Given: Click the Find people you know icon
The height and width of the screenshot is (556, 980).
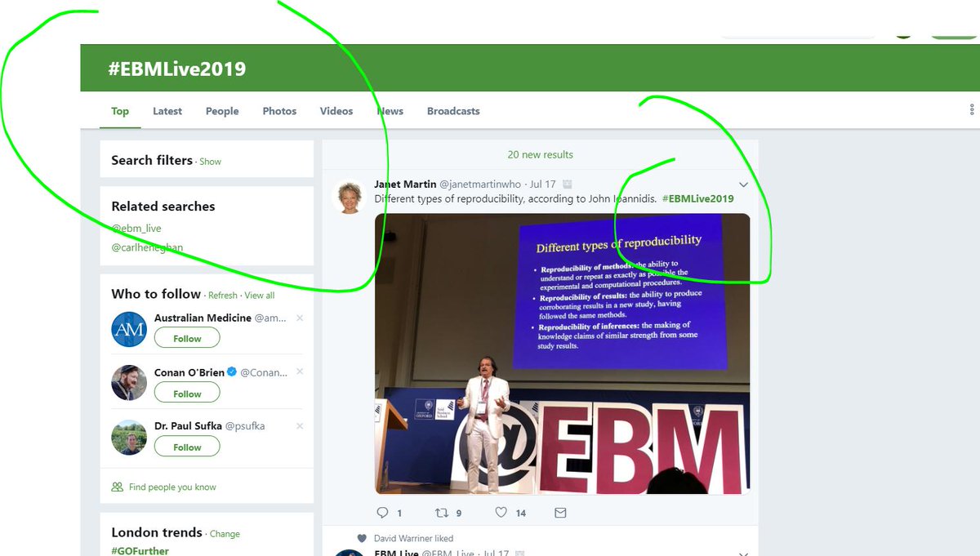Looking at the screenshot, I should point(118,487).
